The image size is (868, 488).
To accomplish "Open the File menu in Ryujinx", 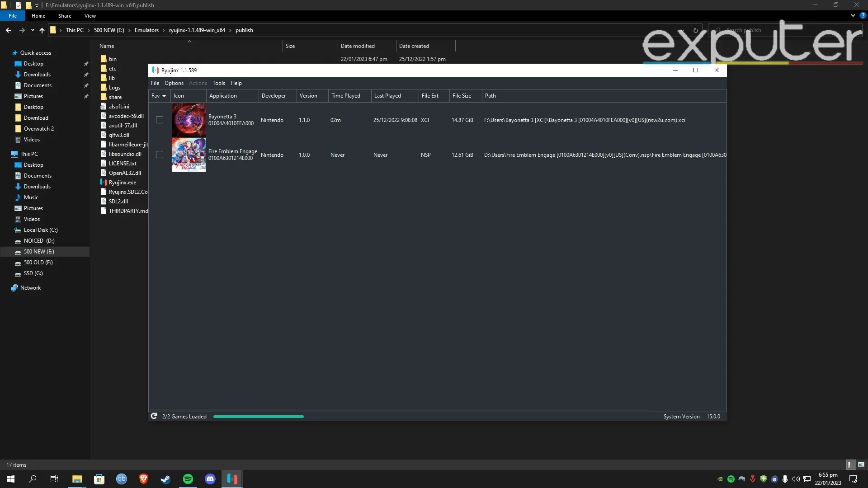I will (x=155, y=83).
